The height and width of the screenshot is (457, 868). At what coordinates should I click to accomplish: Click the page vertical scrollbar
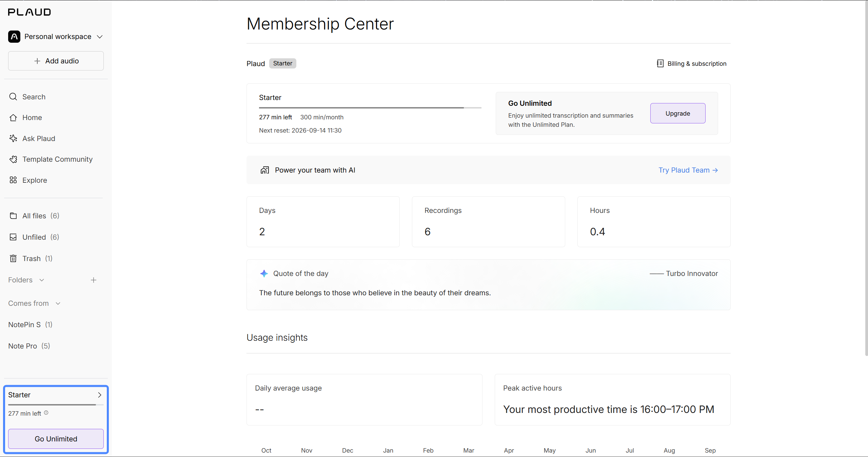tap(866, 178)
